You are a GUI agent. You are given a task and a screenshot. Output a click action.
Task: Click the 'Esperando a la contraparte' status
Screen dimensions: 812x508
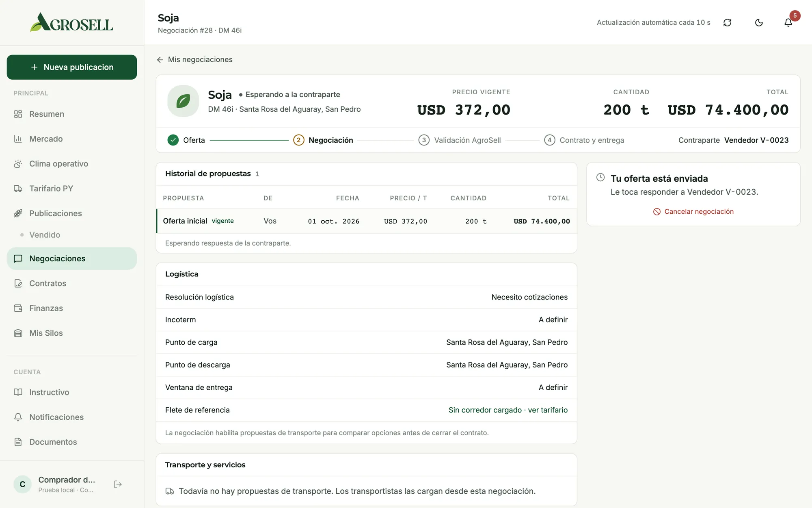(289, 94)
